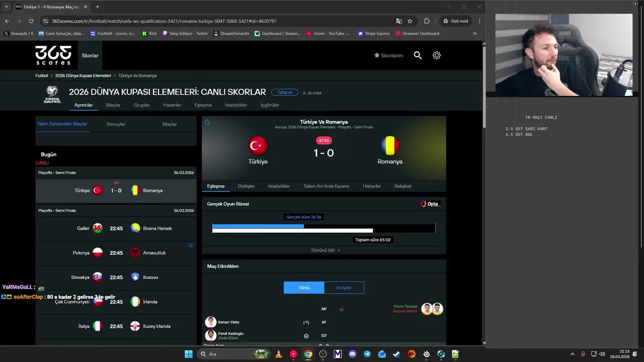This screenshot has width=644, height=362.
Task: Open VLC from the taskbar
Action: [x=279, y=354]
